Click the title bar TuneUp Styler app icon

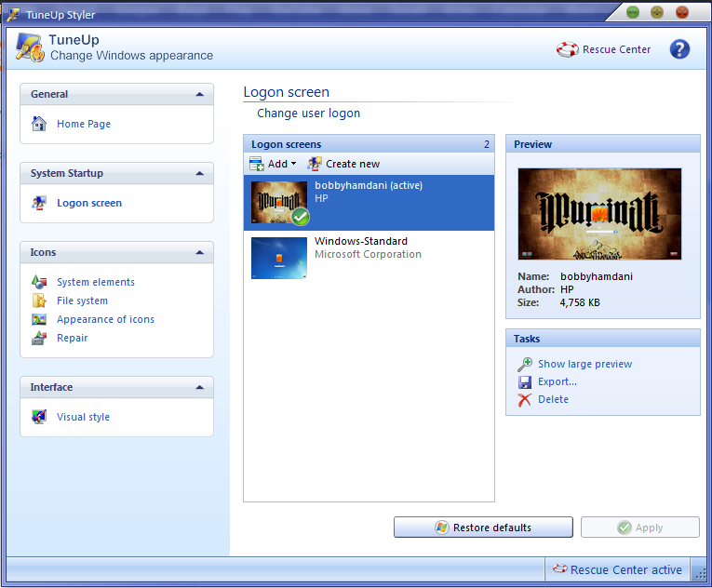tap(13, 15)
